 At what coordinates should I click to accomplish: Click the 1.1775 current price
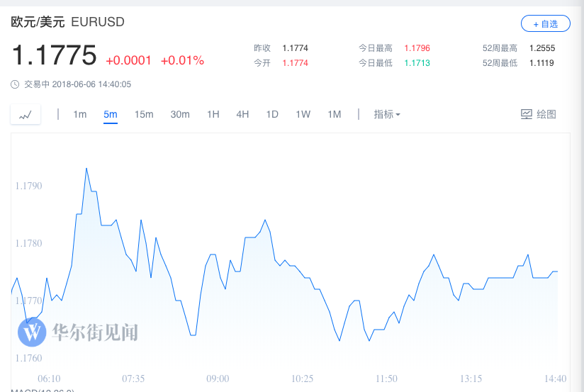coord(53,55)
